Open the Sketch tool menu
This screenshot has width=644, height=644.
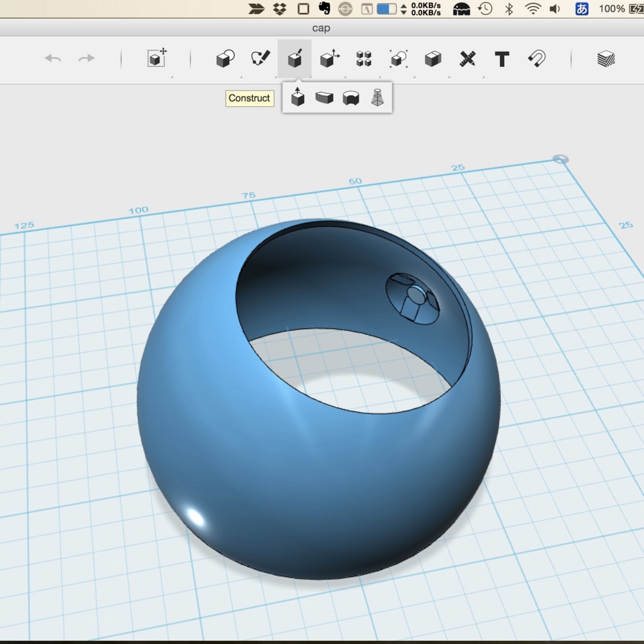tap(260, 59)
